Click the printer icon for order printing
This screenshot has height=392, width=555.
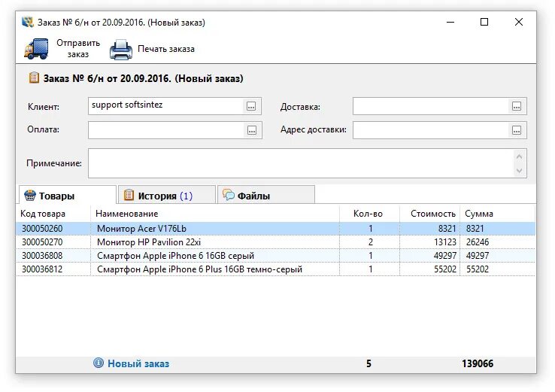120,50
